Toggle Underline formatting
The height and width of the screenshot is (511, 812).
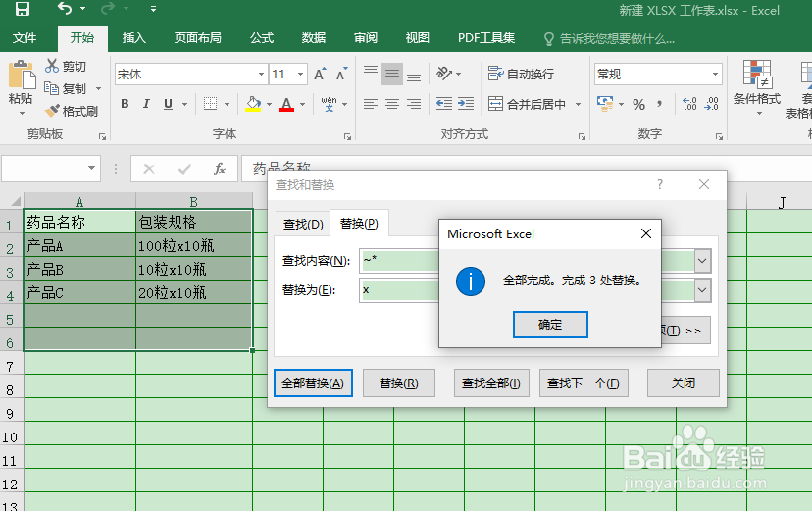pos(168,104)
